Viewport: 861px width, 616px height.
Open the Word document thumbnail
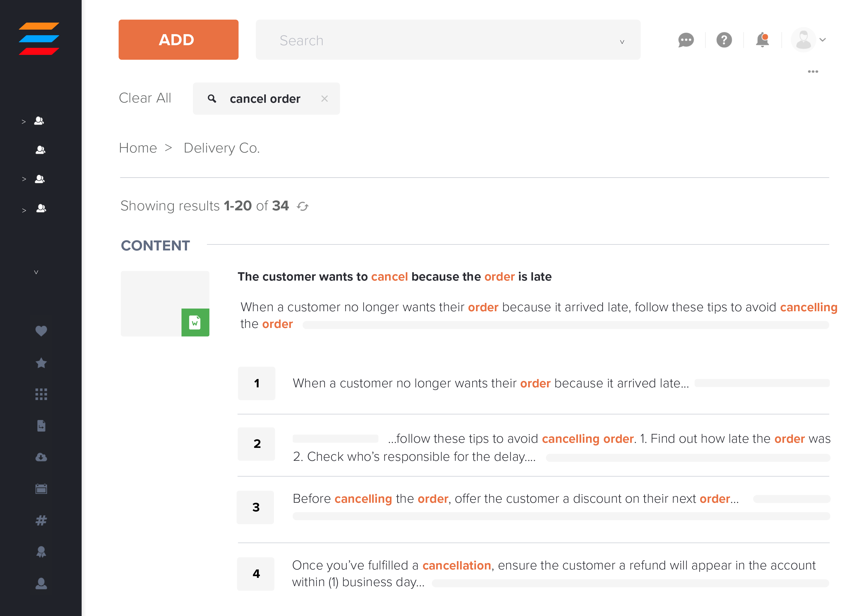click(165, 303)
